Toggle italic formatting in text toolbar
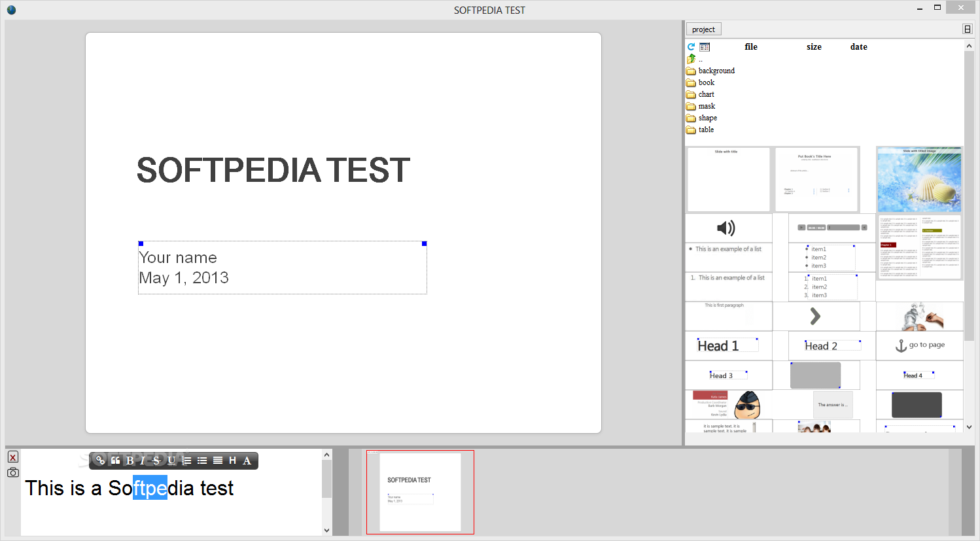Screen dimensions: 980x541 (x=142, y=461)
